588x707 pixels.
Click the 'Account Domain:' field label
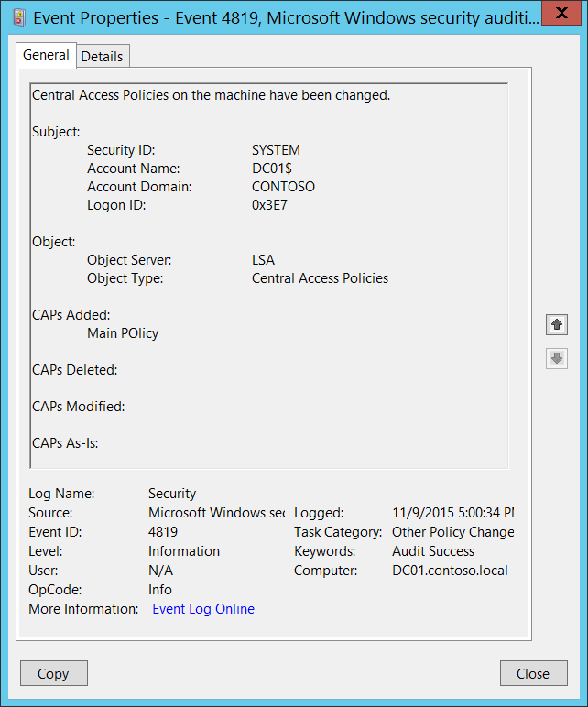(139, 187)
